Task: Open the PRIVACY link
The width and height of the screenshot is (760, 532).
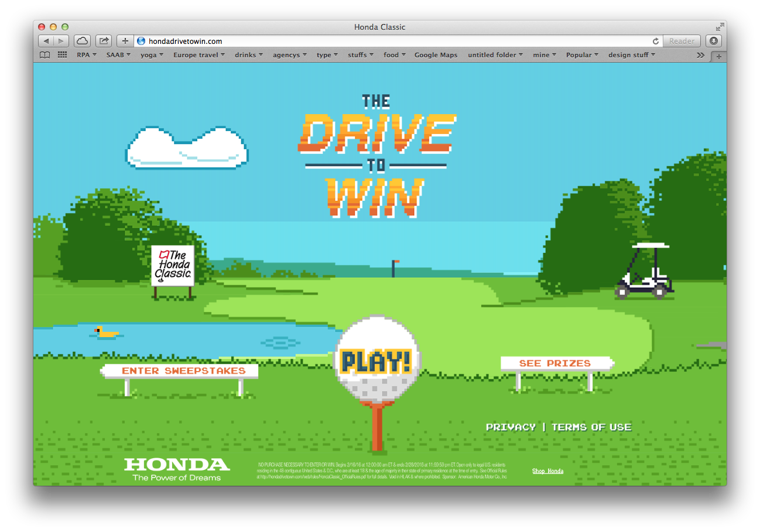Action: (511, 427)
